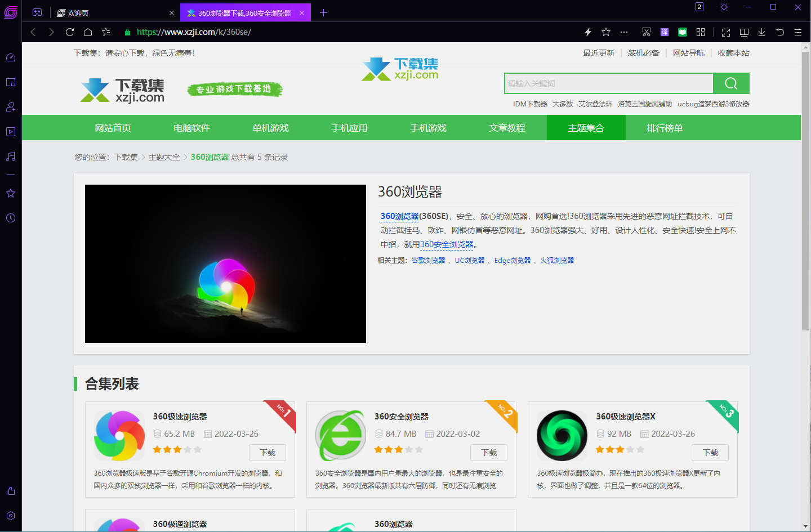
Task: Go back to previous page
Action: [x=33, y=32]
